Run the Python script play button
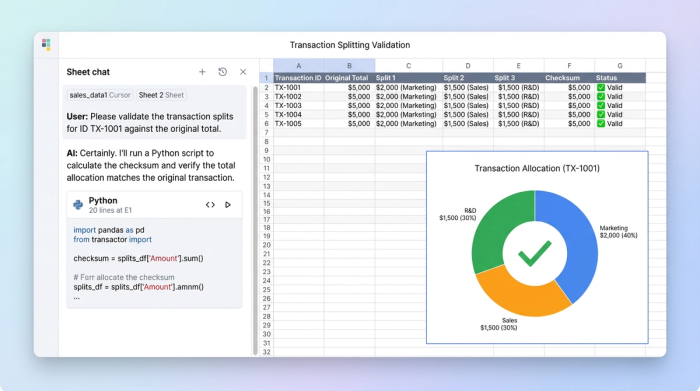The image size is (700, 391). [228, 205]
